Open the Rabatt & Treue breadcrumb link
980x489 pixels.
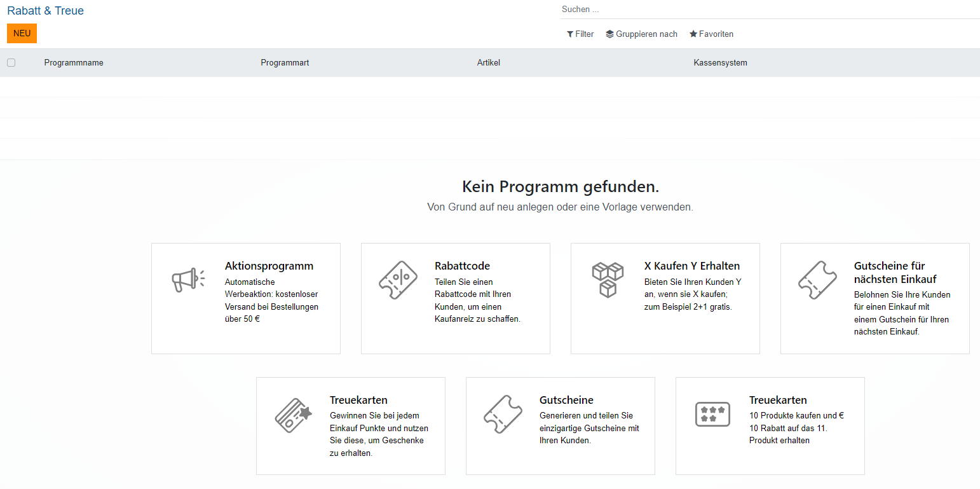(x=45, y=11)
